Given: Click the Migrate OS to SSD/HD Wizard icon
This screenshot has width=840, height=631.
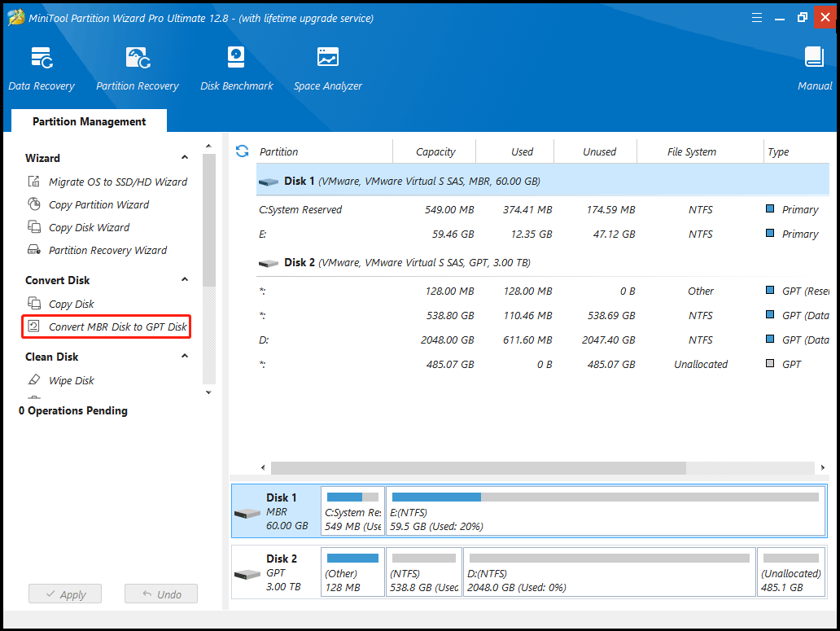Looking at the screenshot, I should coord(33,181).
